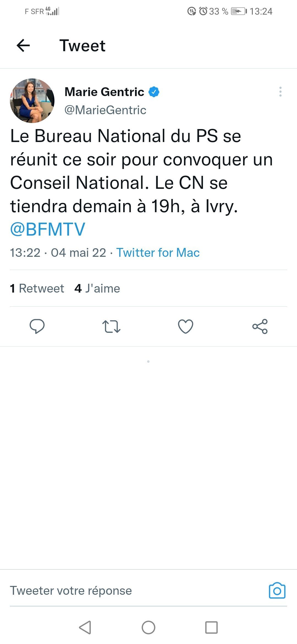Tap the Tweeter votre réponse field
Screen dimensions: 297x644
(x=71, y=591)
